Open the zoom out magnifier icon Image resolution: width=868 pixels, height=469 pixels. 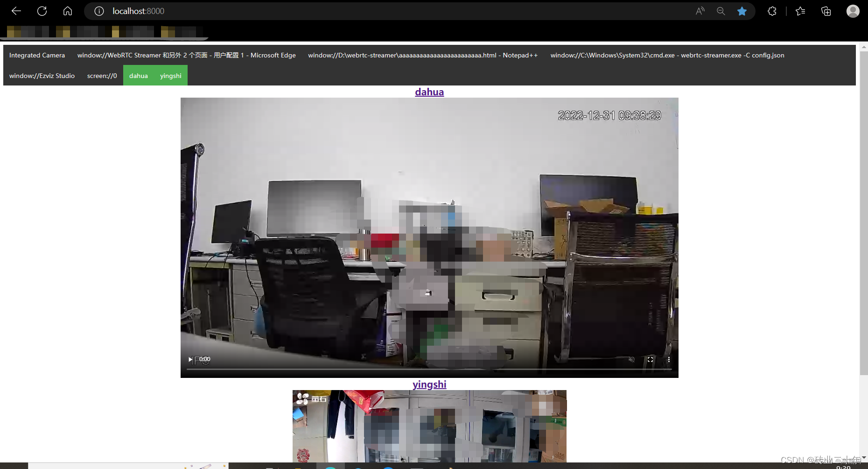point(721,11)
